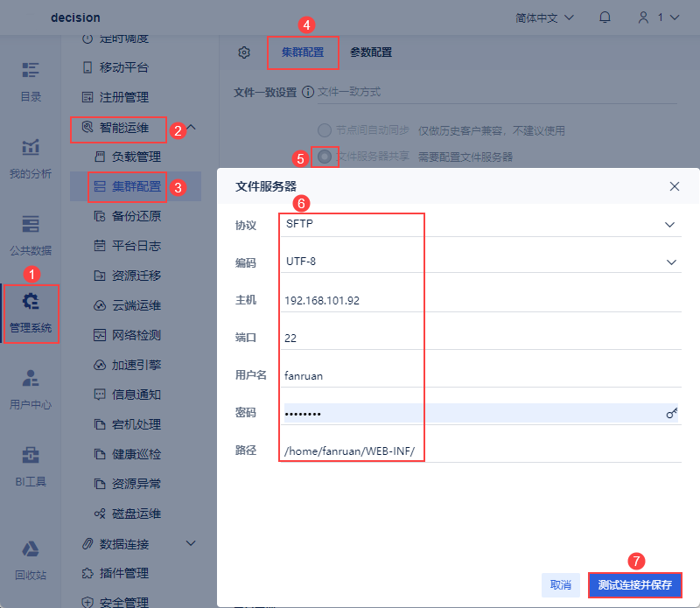Image resolution: width=700 pixels, height=608 pixels.
Task: Click the gear icon beside 集群配置 tab
Action: click(243, 52)
